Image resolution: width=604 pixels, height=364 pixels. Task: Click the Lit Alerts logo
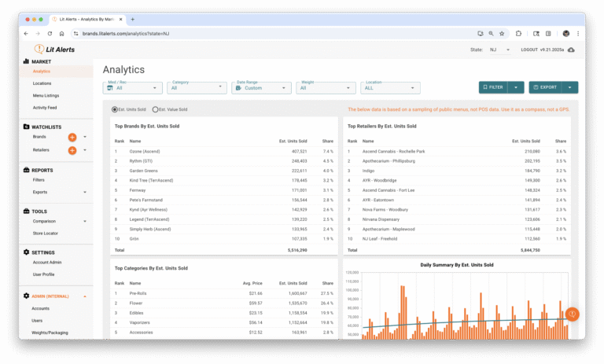click(x=53, y=49)
